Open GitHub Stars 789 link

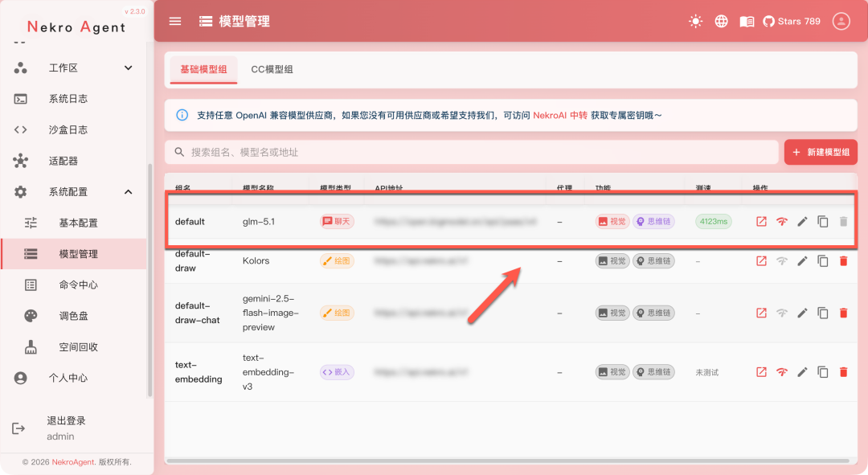point(792,21)
